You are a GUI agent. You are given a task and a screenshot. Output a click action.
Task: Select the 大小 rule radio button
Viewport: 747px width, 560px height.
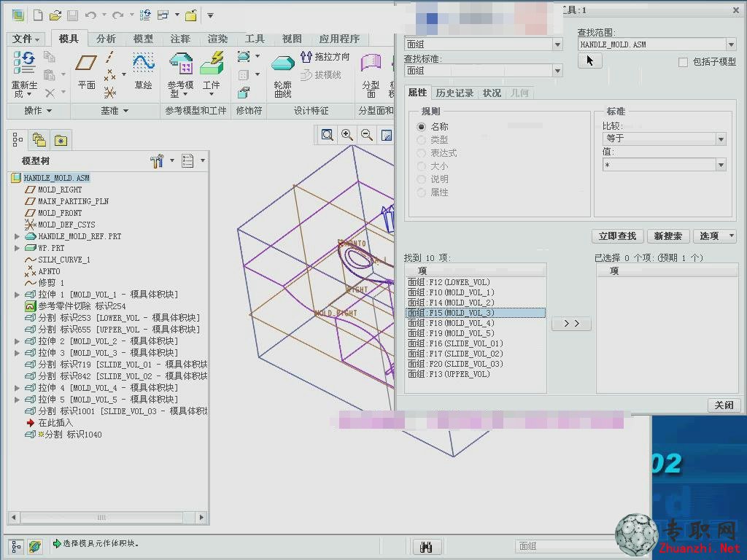click(x=421, y=166)
